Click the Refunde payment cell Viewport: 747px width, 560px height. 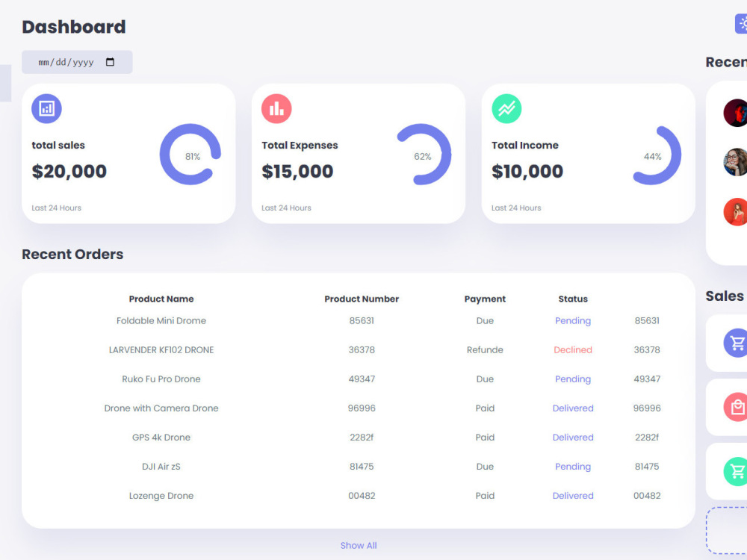pyautogui.click(x=485, y=349)
